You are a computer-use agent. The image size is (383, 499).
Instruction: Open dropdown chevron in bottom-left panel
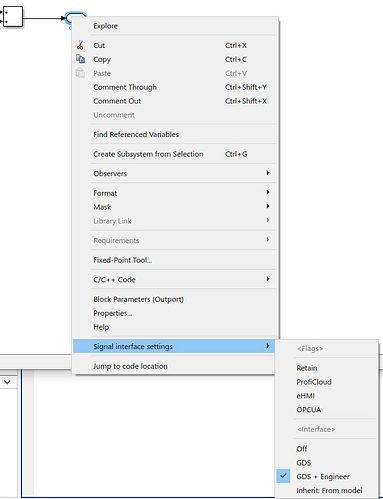[x=7, y=382]
